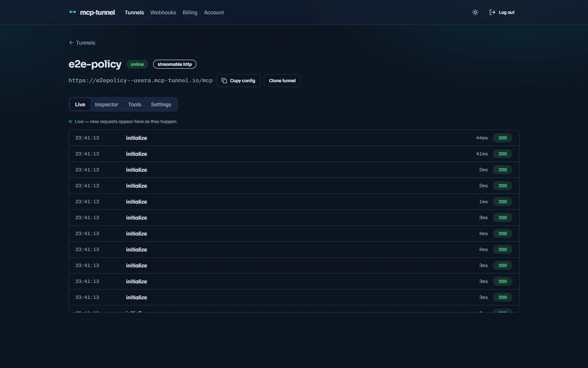Image resolution: width=588 pixels, height=368 pixels.
Task: Click the Live status message text
Action: (126, 121)
